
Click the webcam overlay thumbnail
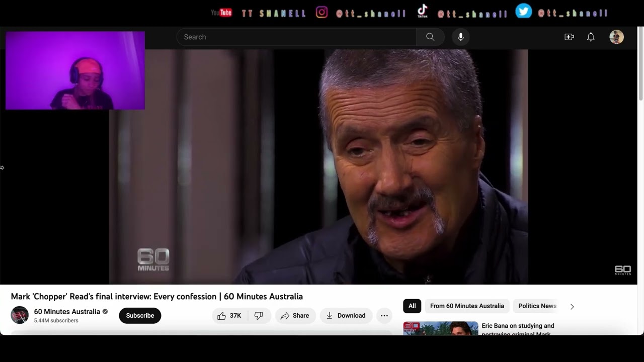coord(75,70)
